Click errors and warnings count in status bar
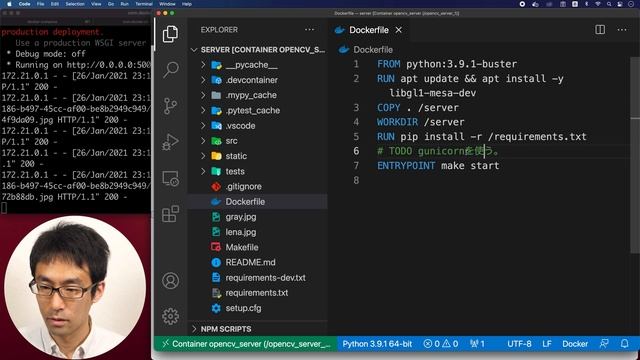The height and width of the screenshot is (360, 640). (x=440, y=344)
